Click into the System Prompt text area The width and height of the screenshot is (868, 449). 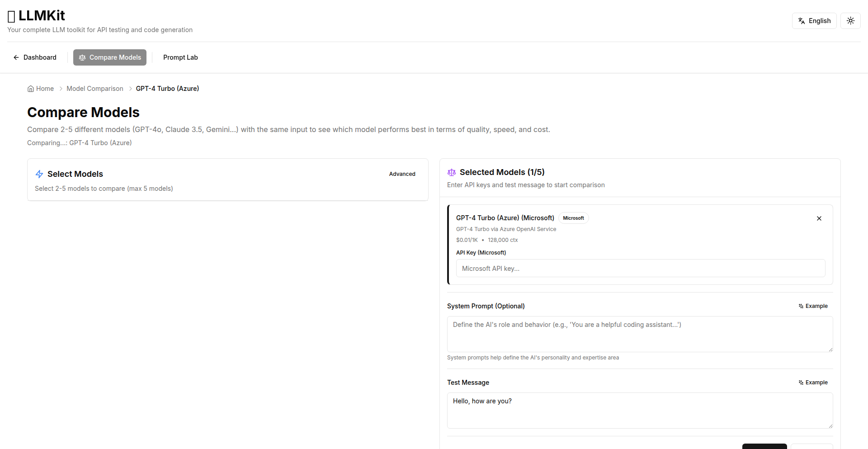click(x=640, y=334)
